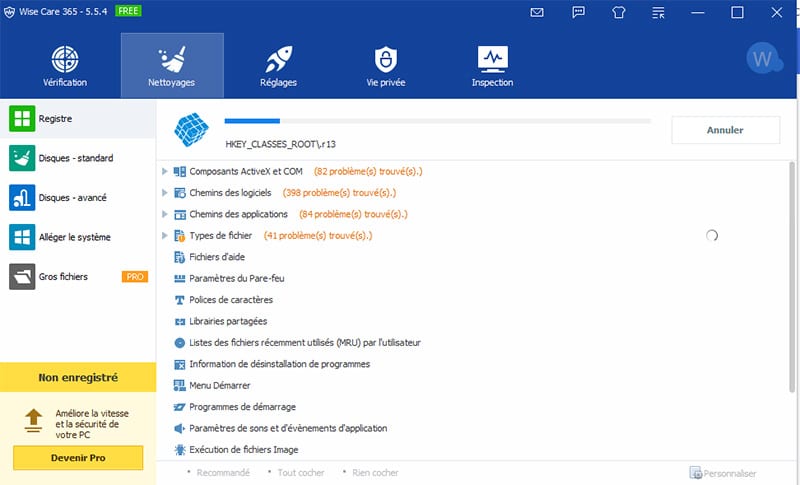Select Alléger le système in the sidebar

(78, 237)
